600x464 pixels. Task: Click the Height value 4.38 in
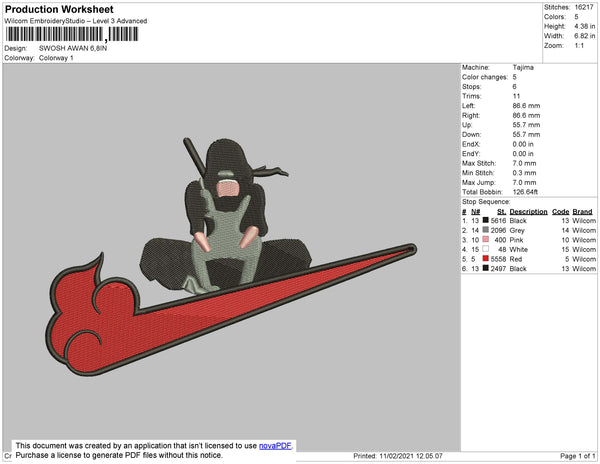point(585,26)
